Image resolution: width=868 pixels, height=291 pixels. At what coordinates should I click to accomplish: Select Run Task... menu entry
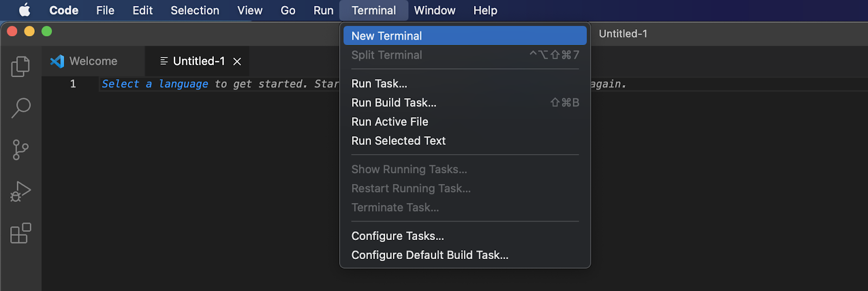(379, 84)
